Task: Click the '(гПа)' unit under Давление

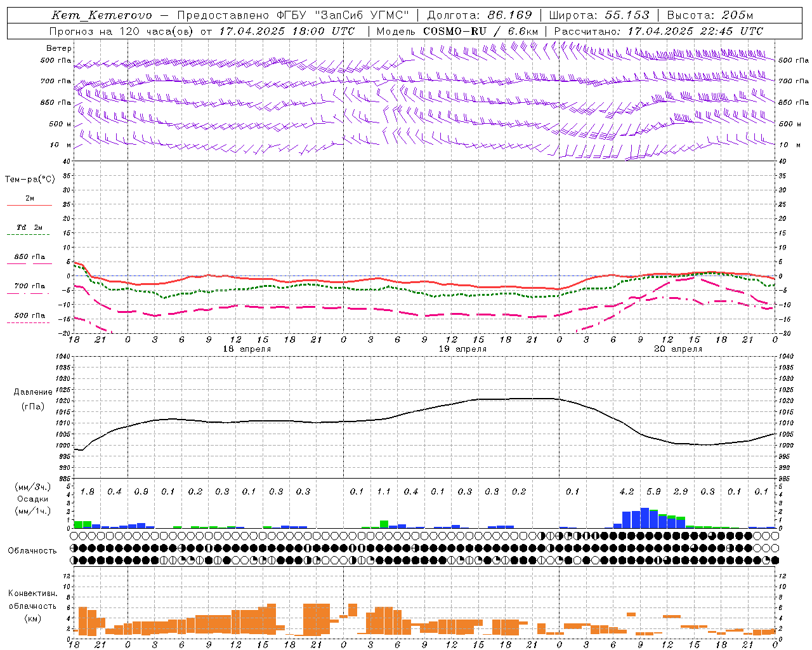Action: (x=33, y=406)
